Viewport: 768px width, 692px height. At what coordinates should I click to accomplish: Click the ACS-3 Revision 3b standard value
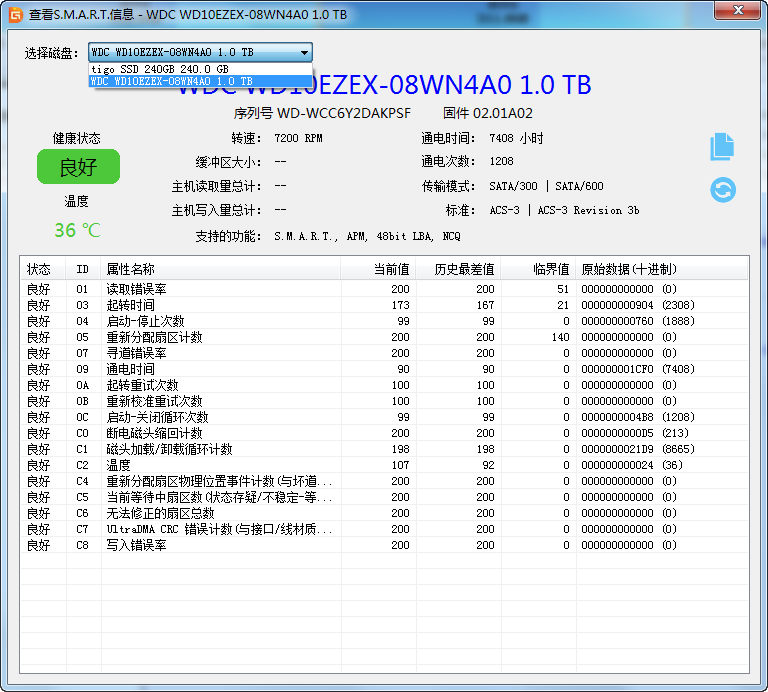pos(564,210)
